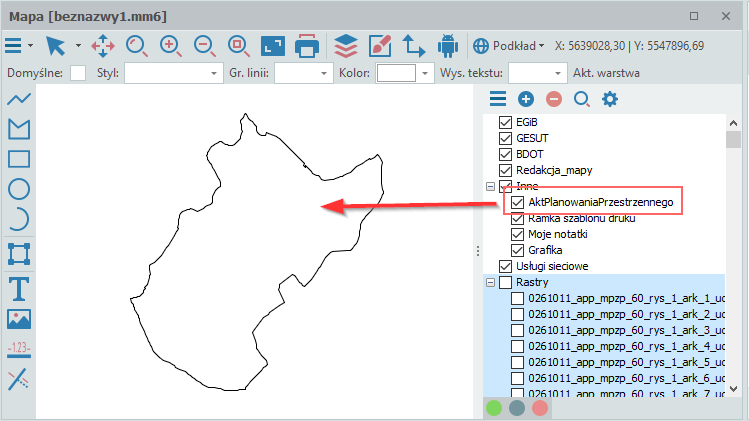
Task: Uncheck the AktPlanowaniaPrzestrzennego layer
Action: click(x=517, y=203)
